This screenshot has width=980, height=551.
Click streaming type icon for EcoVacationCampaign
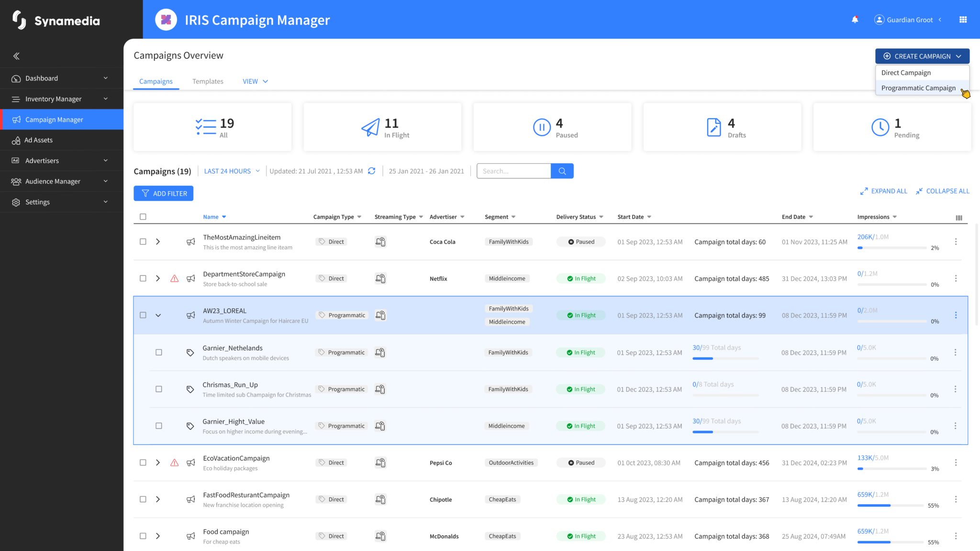(380, 463)
